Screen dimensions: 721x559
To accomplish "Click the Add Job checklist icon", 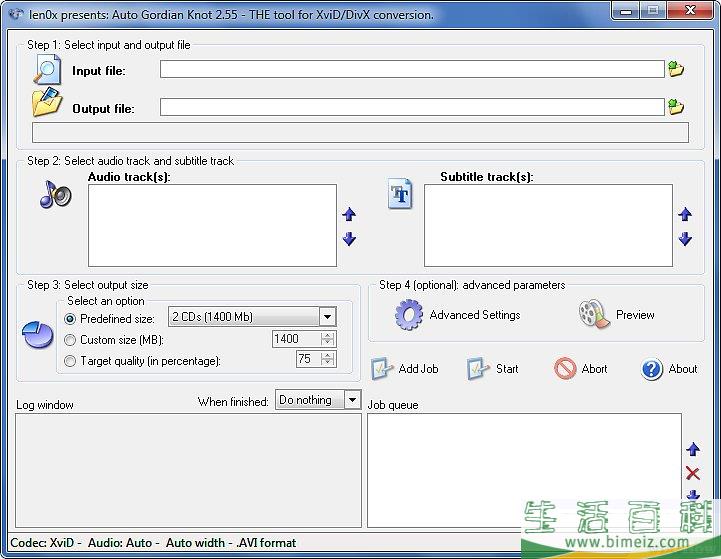I will 382,369.
